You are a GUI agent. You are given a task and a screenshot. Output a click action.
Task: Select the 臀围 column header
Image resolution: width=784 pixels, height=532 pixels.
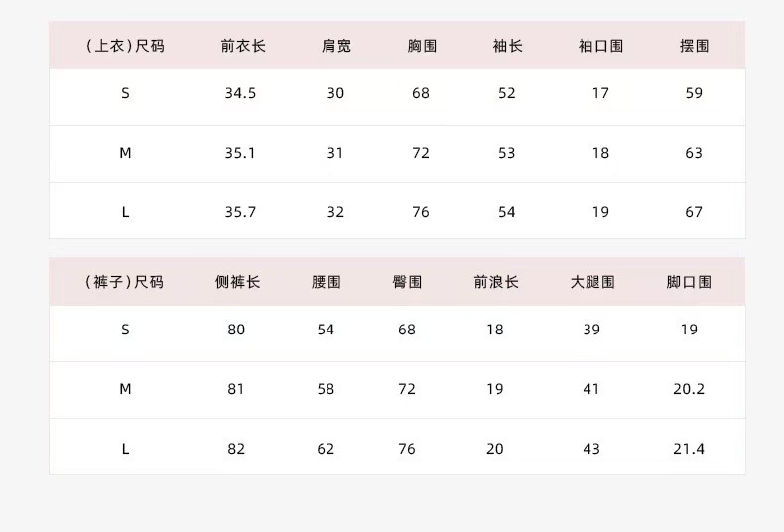click(x=407, y=282)
